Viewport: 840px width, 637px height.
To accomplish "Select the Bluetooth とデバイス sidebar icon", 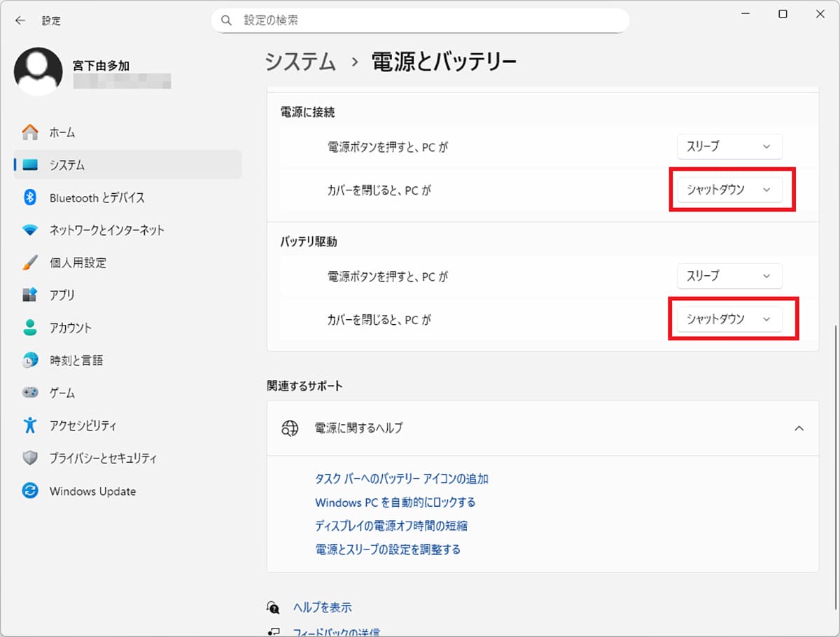I will point(98,197).
